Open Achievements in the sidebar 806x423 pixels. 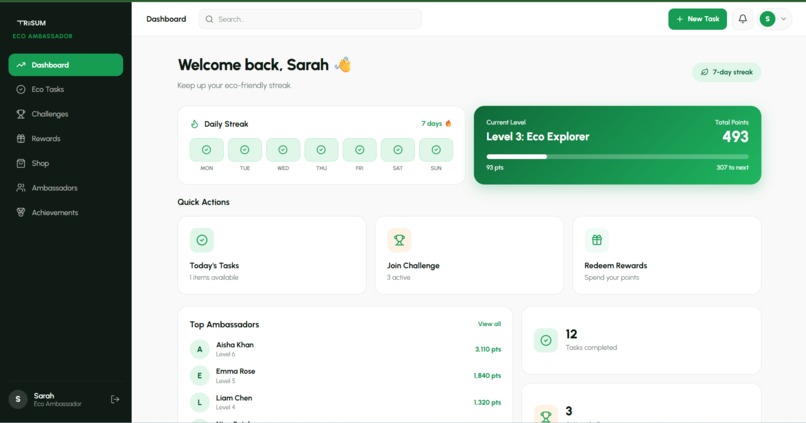[66, 213]
